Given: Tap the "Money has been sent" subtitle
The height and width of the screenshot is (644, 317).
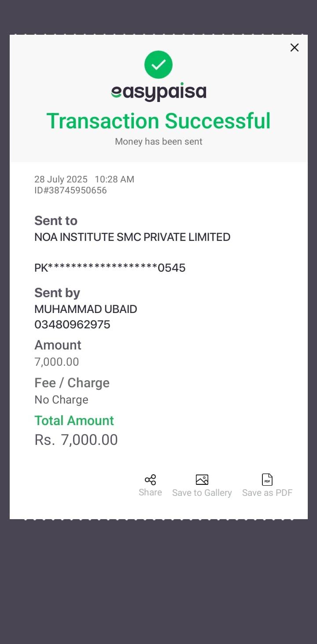Looking at the screenshot, I should 158,142.
